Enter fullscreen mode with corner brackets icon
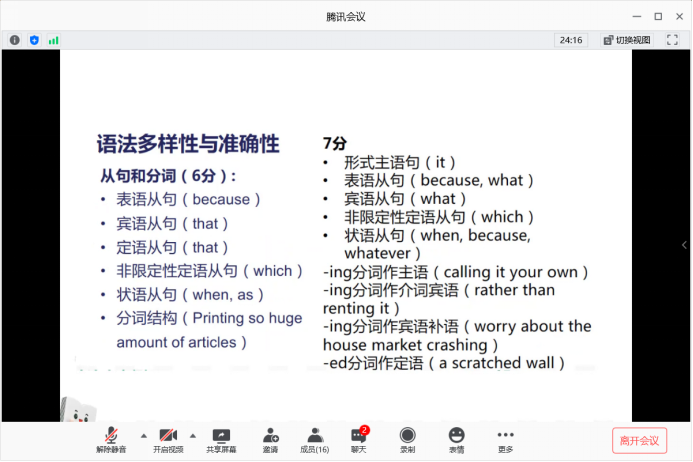693x462 pixels. point(673,40)
